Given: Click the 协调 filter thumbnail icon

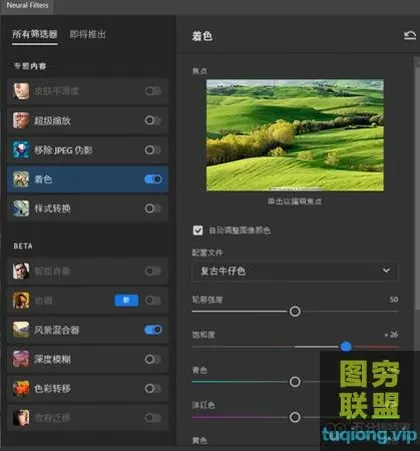Looking at the screenshot, I should pyautogui.click(x=21, y=300).
